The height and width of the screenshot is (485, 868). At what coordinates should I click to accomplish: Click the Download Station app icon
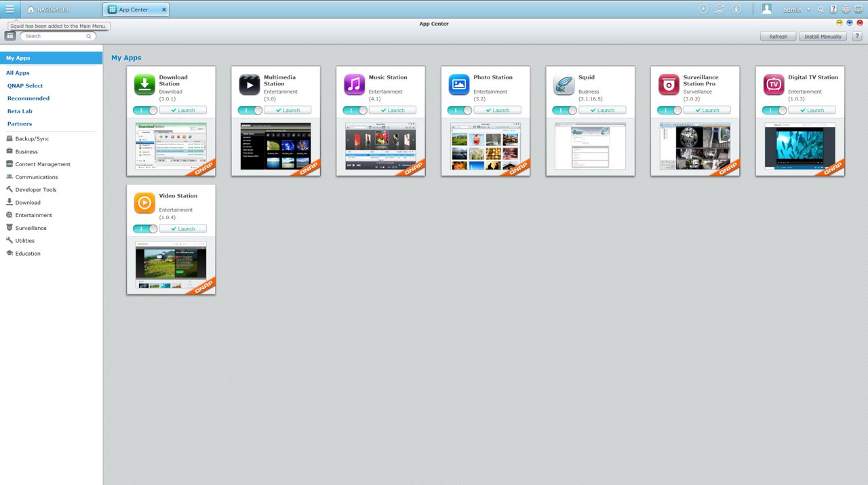tap(144, 85)
